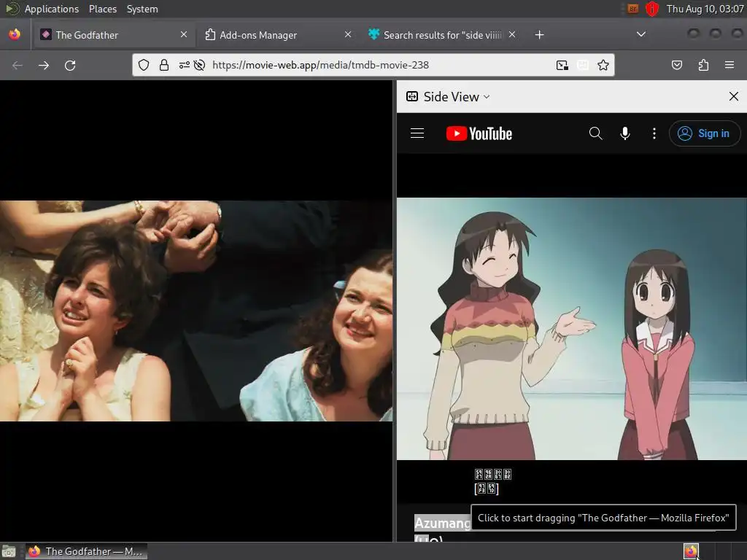Viewport: 747px width, 560px height.
Task: Open YouTube search
Action: [595, 133]
